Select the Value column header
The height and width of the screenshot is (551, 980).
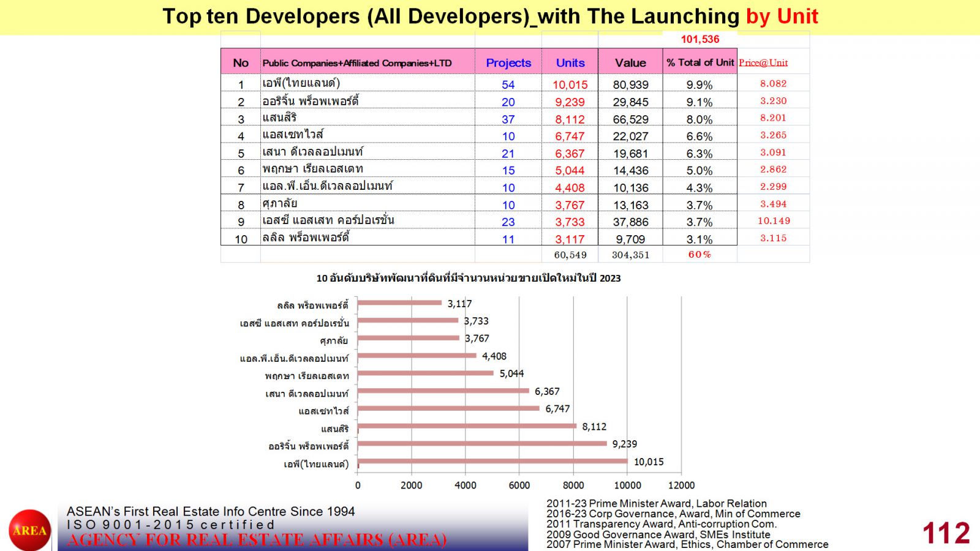coord(630,62)
